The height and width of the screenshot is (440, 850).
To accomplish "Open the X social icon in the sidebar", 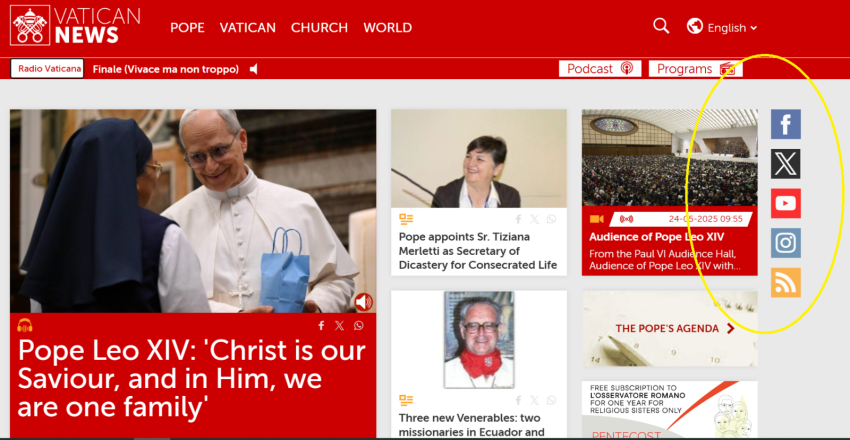I will click(x=785, y=164).
